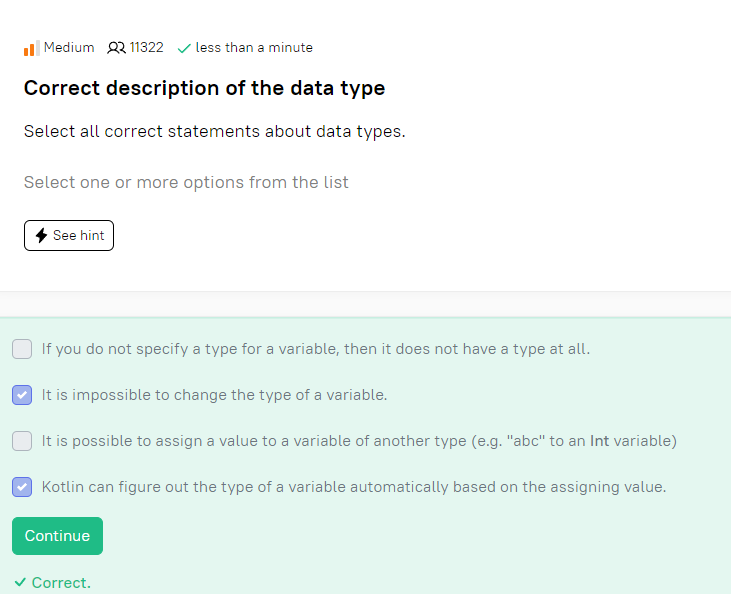Uncheck 'impossible to change the type' checkbox
The width and height of the screenshot is (731, 594).
pos(22,395)
